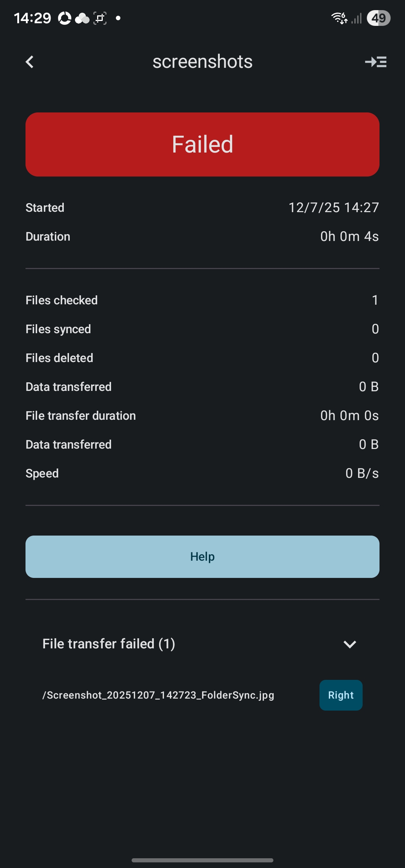Tap the circular sync status bar icon
This screenshot has height=868, width=405.
tap(64, 18)
